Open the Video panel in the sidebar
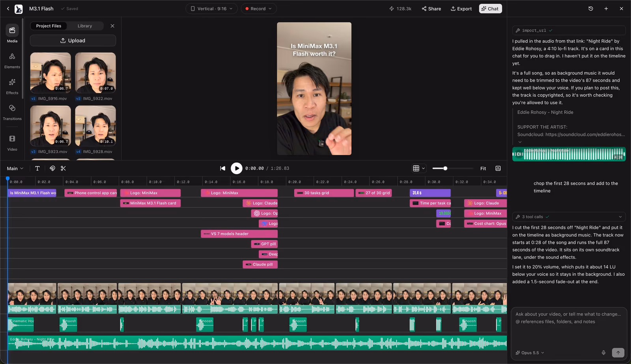Image resolution: width=631 pixels, height=364 pixels. click(x=12, y=143)
